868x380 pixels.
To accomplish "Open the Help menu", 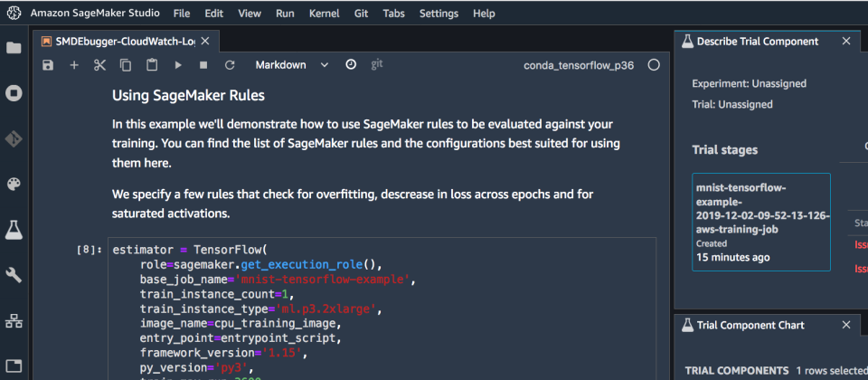I will [x=484, y=14].
